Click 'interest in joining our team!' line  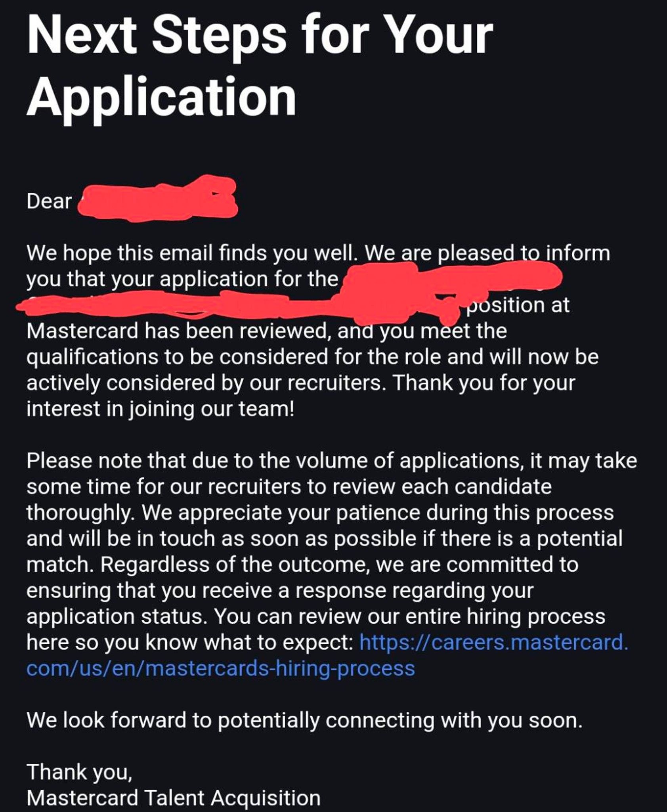(161, 409)
